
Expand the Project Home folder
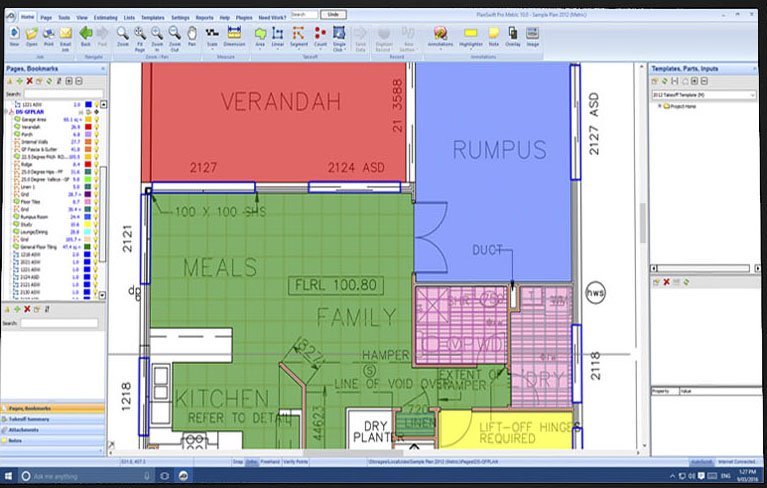click(659, 106)
